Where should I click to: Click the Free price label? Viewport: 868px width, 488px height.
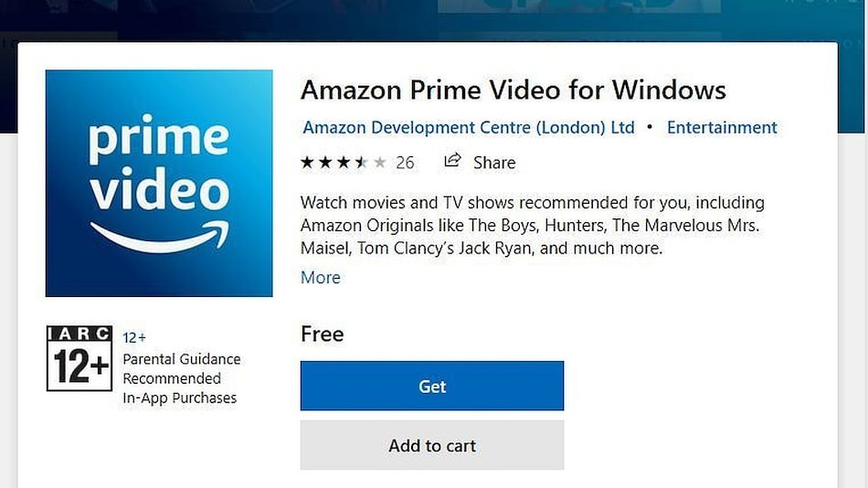323,334
